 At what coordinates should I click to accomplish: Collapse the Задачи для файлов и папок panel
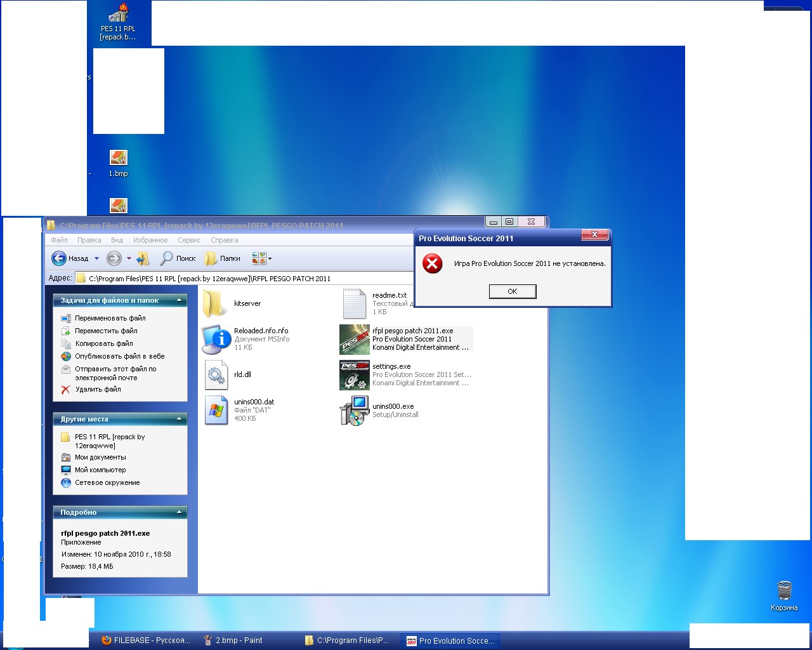point(179,300)
